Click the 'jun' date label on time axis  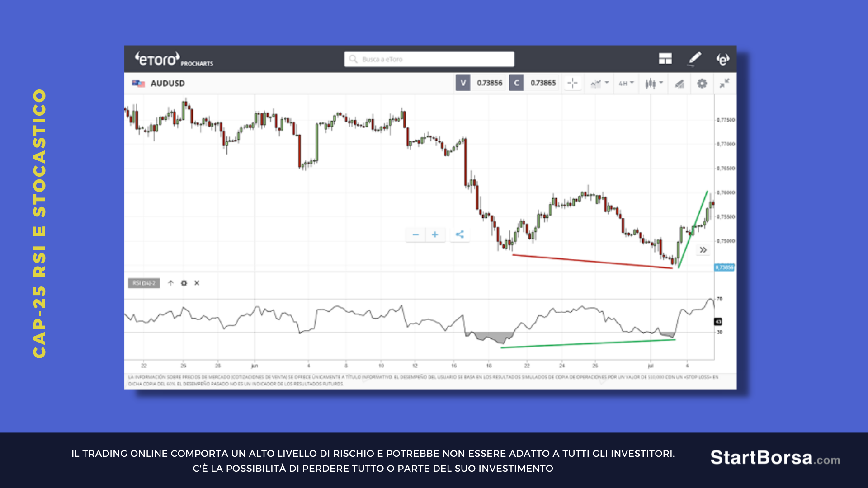tap(255, 366)
